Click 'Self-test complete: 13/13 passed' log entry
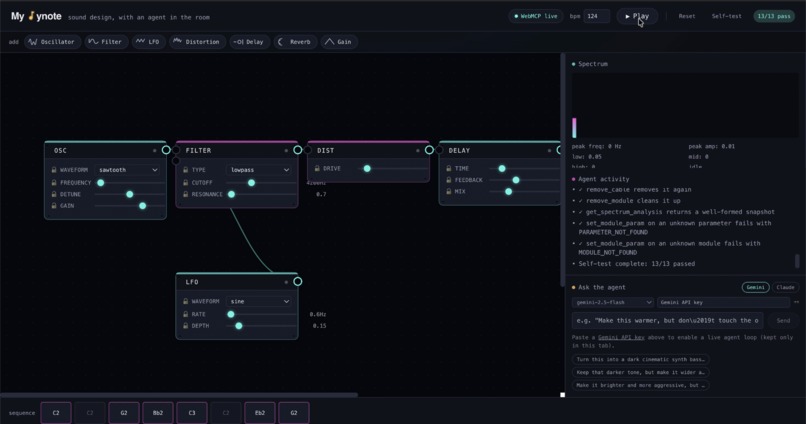The width and height of the screenshot is (806, 424). click(636, 264)
